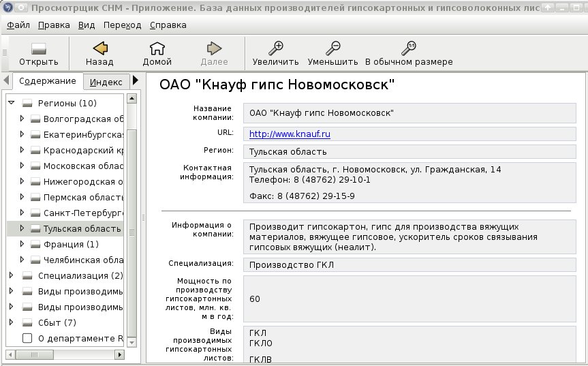Click the contents tree vertical scrollbar thumb
Image resolution: width=588 pixels, height=366 pixels.
[x=131, y=232]
